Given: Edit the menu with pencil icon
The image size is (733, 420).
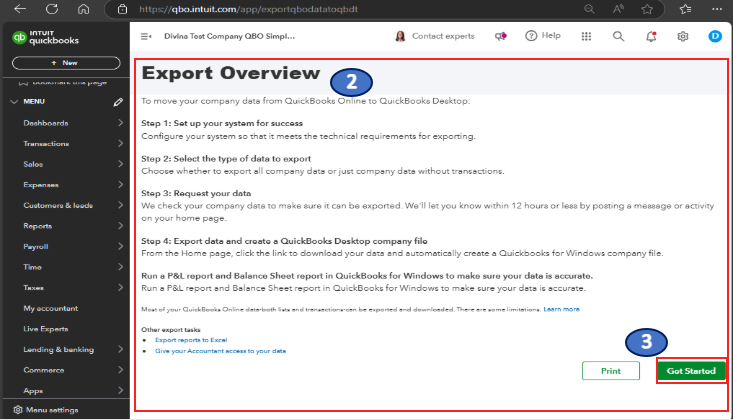Looking at the screenshot, I should [118, 102].
